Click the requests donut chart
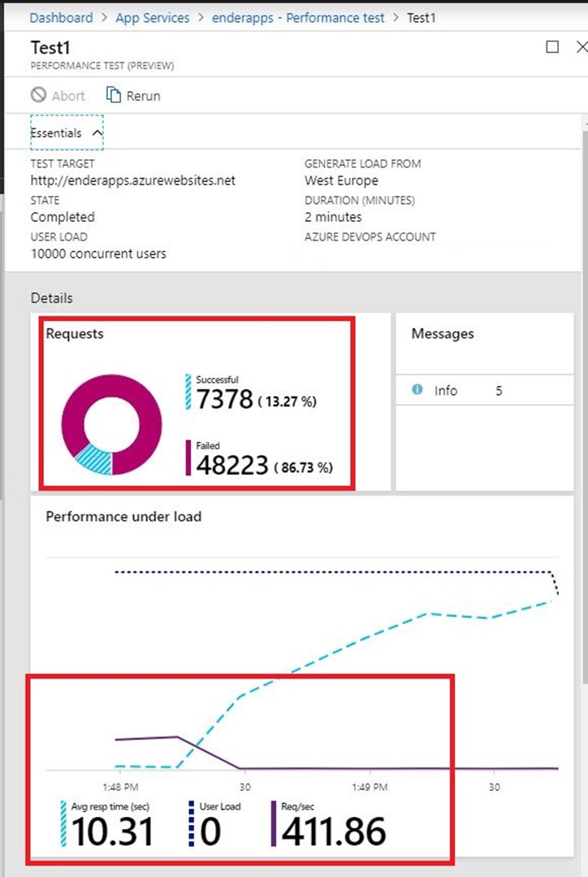Viewport: 588px width, 877px height. pyautogui.click(x=111, y=424)
